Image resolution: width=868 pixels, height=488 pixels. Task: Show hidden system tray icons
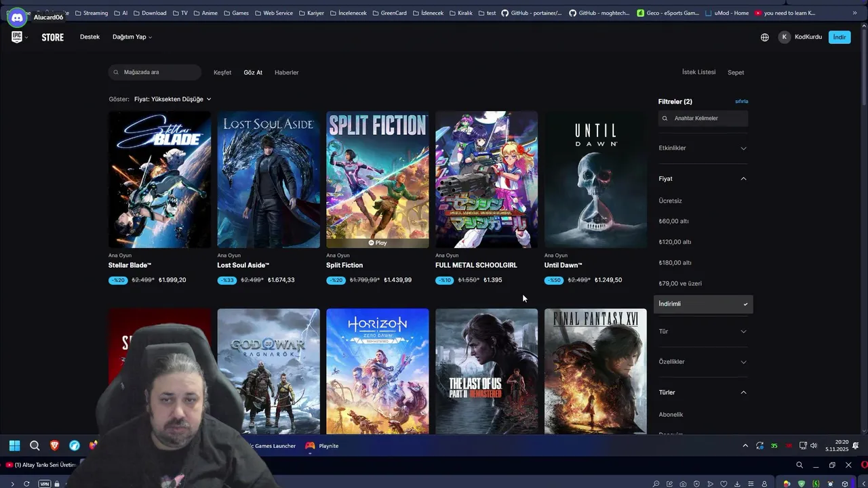[x=745, y=446]
